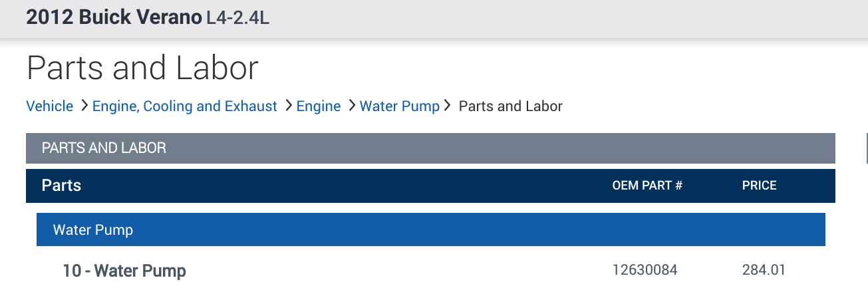Click the Vehicle breadcrumb link
The image size is (868, 288).
49,106
